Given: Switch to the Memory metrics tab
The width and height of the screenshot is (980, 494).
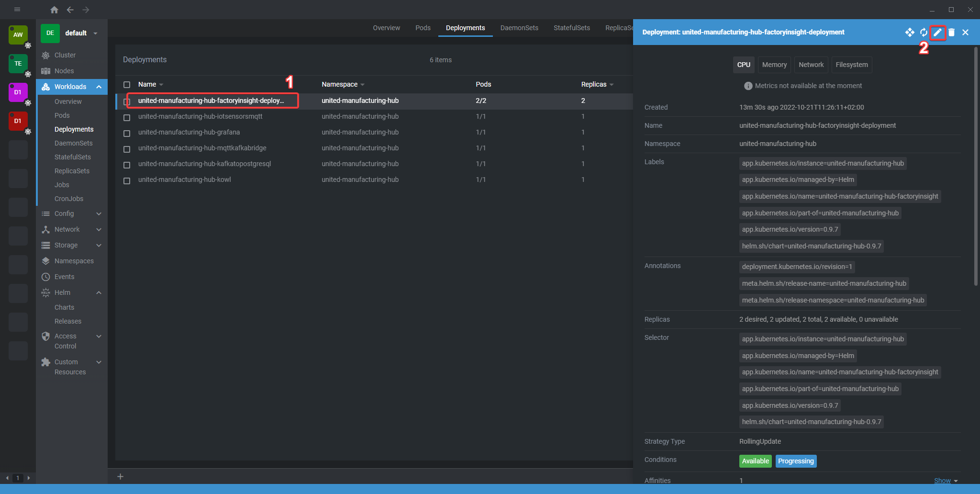Looking at the screenshot, I should tap(774, 65).
